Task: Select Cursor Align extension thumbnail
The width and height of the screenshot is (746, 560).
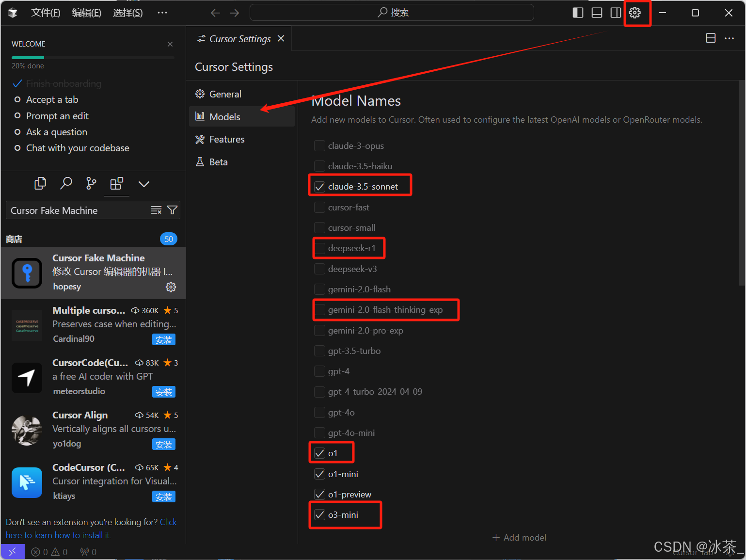Action: [27, 430]
